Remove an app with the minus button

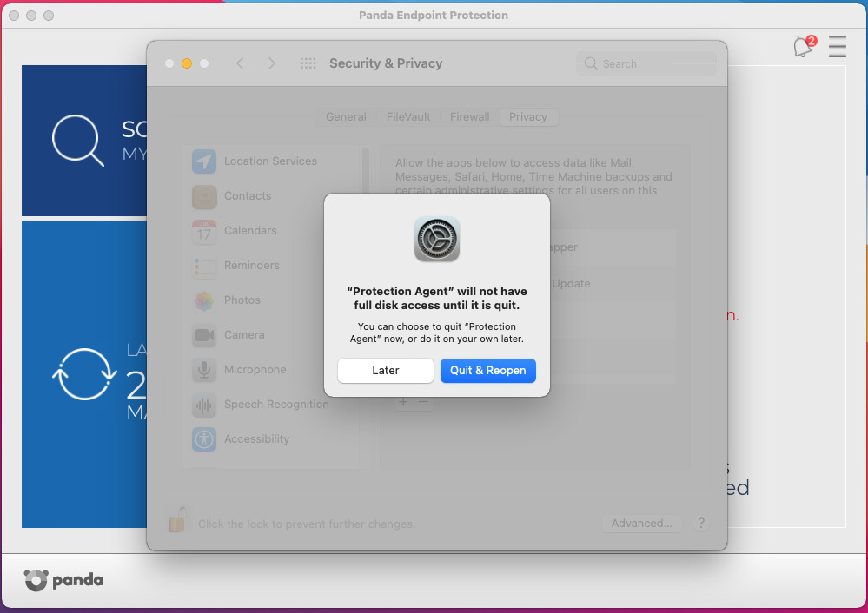pyautogui.click(x=423, y=402)
